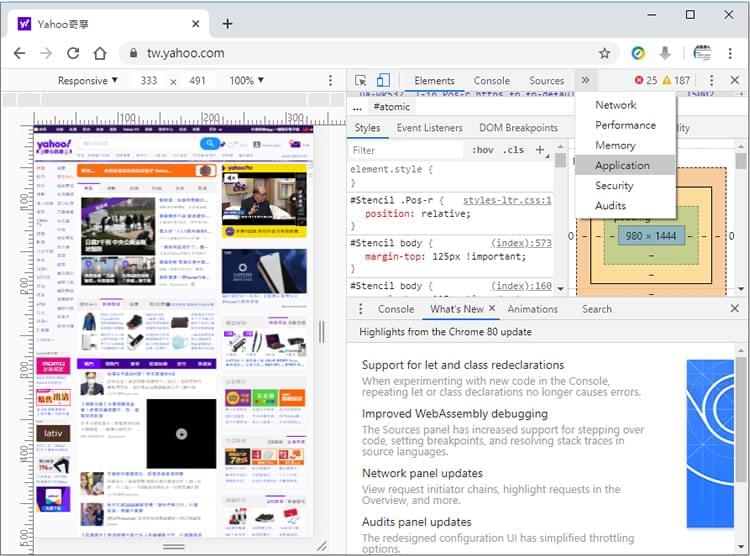Click the blue Yahoo search button in page

[x=210, y=143]
